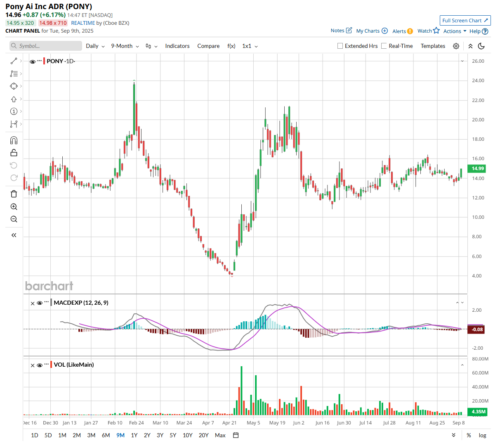Select the trend line drawing tool
500x448 pixels.
click(x=14, y=61)
